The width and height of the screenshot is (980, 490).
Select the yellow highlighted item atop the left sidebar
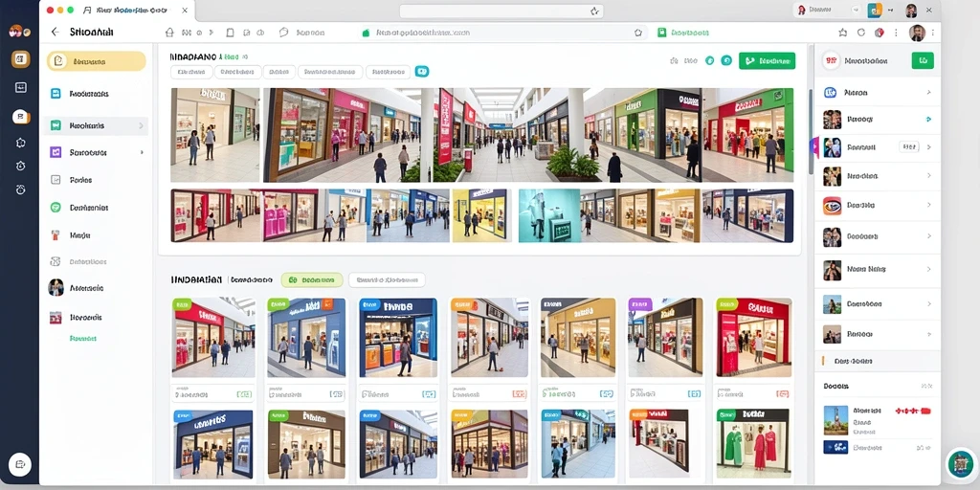(x=97, y=61)
